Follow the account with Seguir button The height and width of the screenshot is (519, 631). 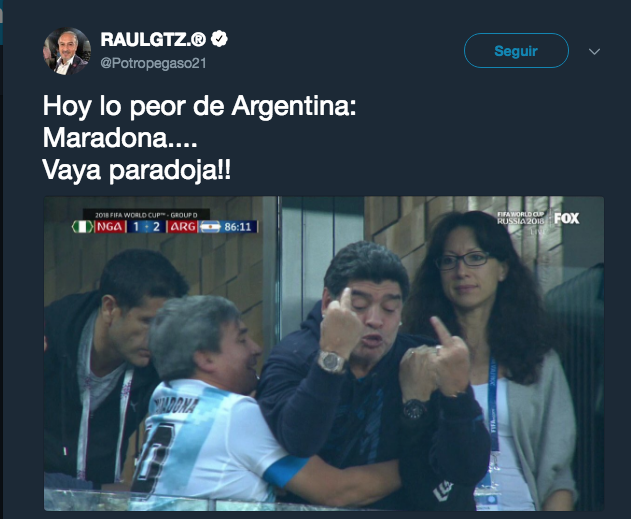click(516, 51)
